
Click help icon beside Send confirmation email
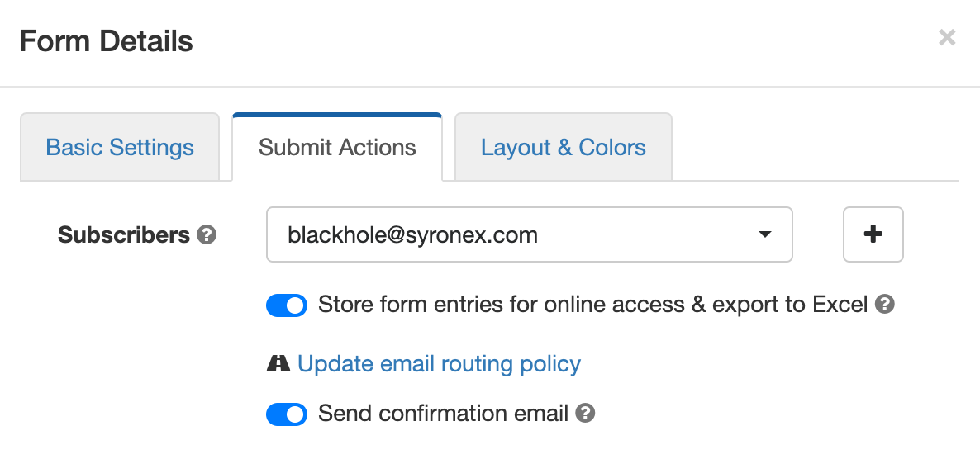[585, 414]
